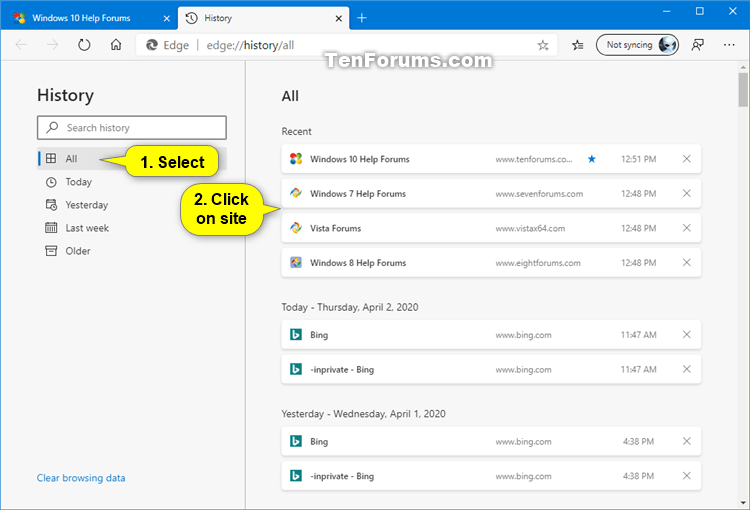Delete Windows 10 Help Forums history entry
Viewport: 750px width, 510px height.
[x=686, y=159]
